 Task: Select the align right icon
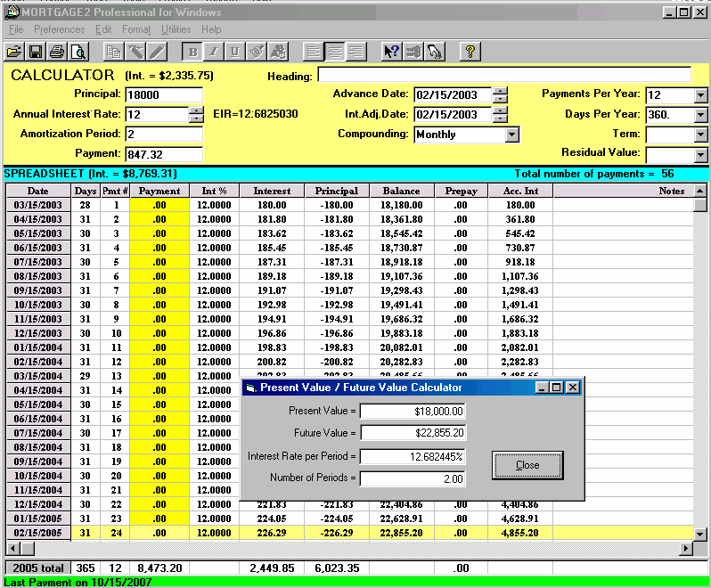[356, 51]
